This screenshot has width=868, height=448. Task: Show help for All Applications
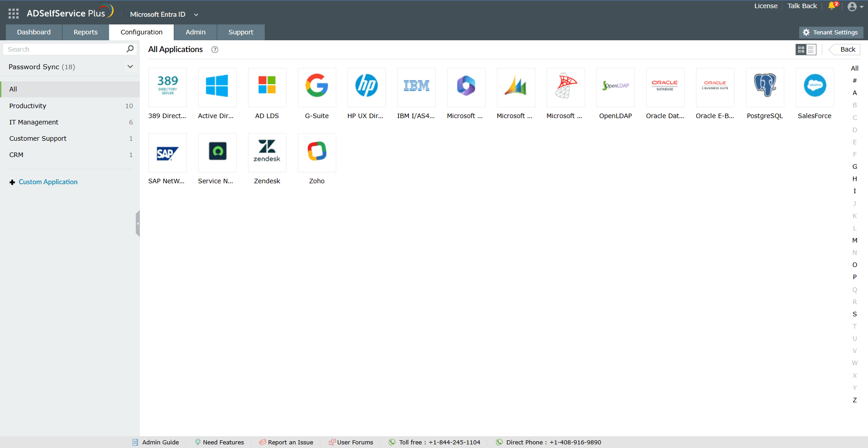click(215, 50)
